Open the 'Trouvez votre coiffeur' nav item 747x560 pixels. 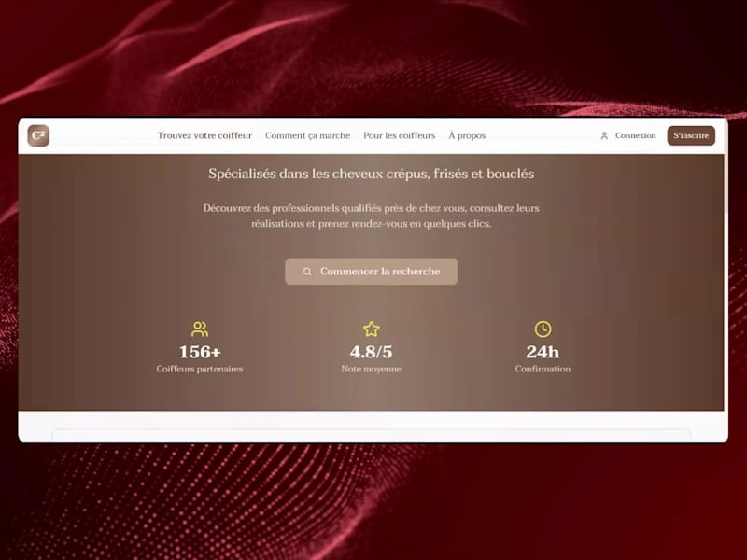point(205,135)
